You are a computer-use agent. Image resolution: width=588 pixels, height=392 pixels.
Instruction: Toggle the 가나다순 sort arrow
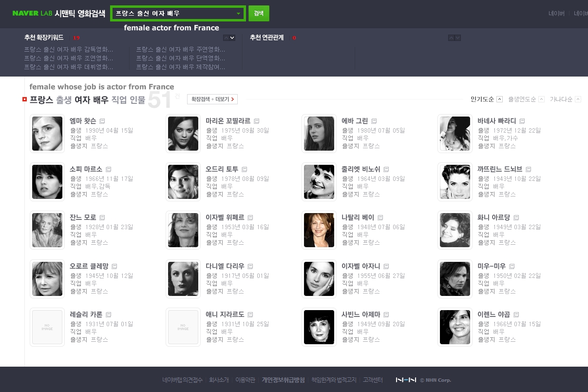coord(578,99)
